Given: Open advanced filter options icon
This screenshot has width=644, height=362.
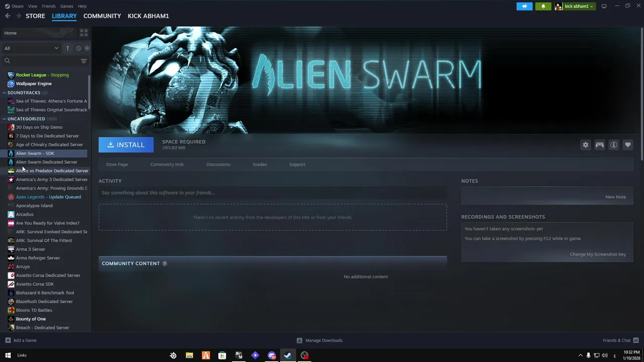Looking at the screenshot, I should click(84, 61).
